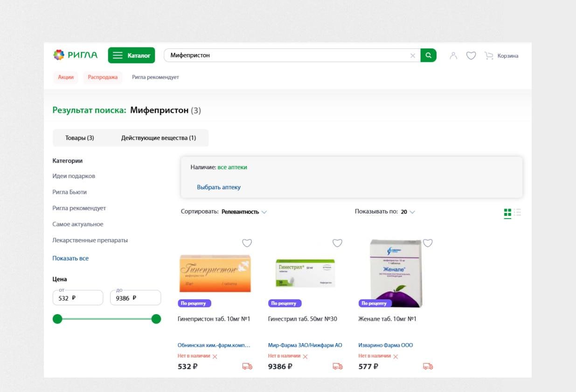Click Нет в наличии under Женале

pos(375,356)
